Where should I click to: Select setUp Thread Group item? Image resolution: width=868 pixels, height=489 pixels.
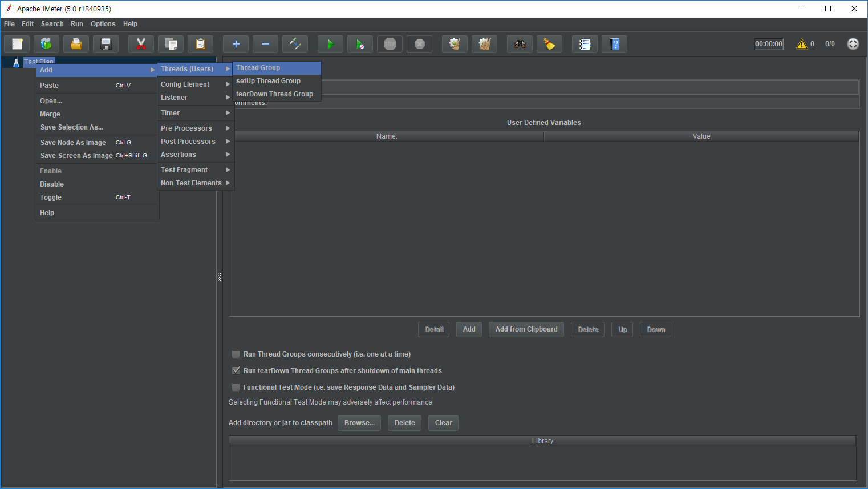pos(277,81)
